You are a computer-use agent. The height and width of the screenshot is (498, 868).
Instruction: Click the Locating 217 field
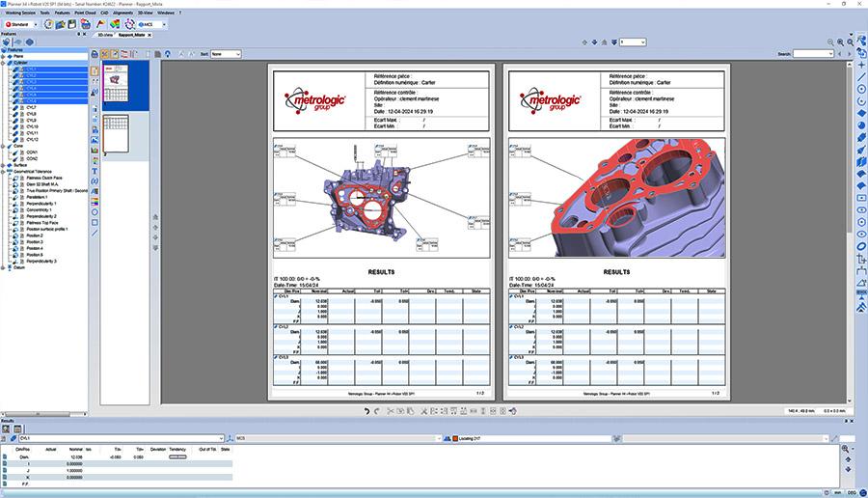530,438
